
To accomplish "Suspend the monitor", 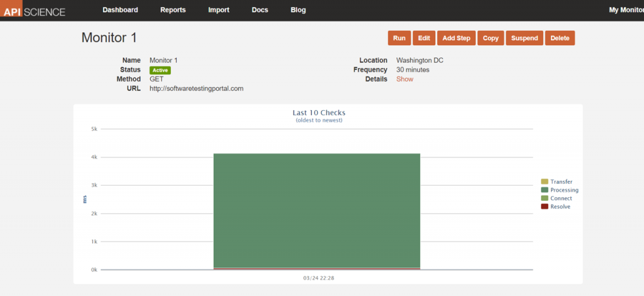I will 525,38.
